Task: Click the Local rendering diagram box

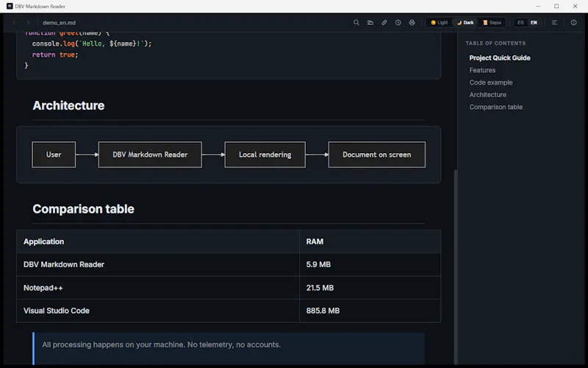Action: point(265,155)
